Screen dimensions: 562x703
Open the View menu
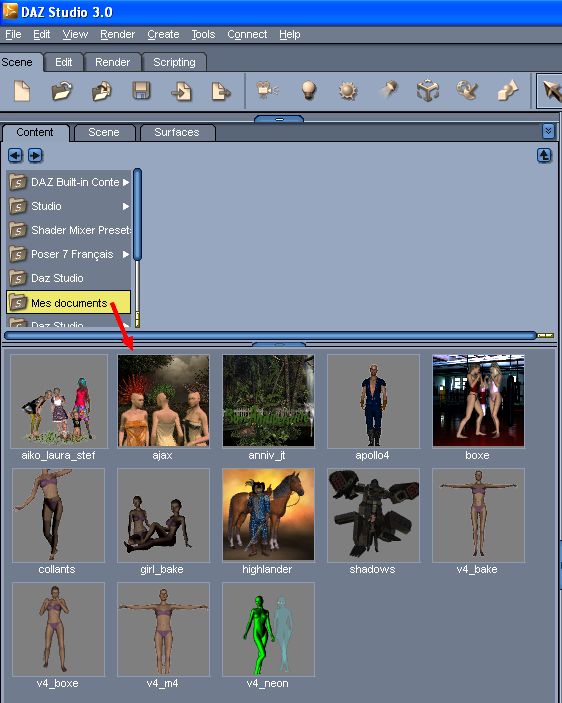point(75,35)
